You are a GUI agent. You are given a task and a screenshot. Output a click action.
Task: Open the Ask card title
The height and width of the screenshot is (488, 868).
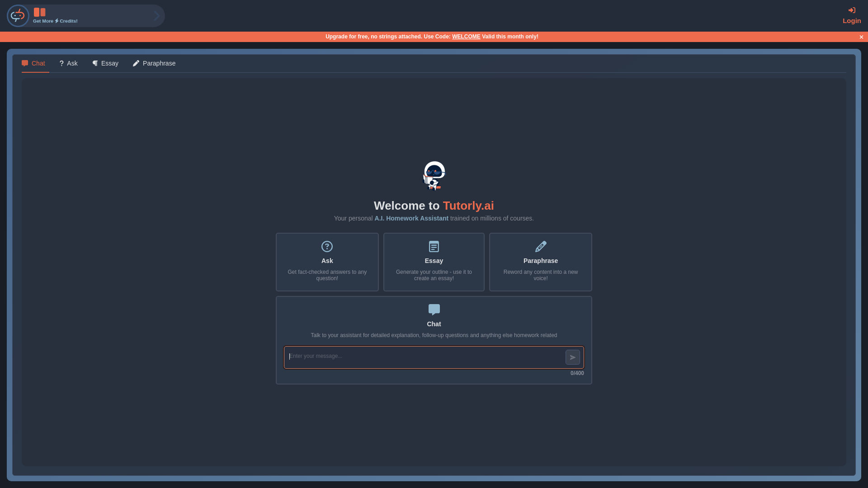(327, 261)
